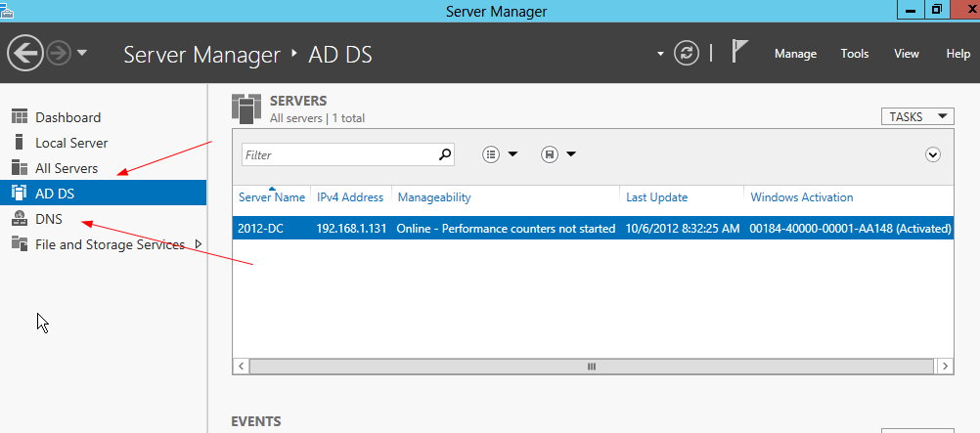Click 'Online - Performance counters not started'

(x=506, y=229)
